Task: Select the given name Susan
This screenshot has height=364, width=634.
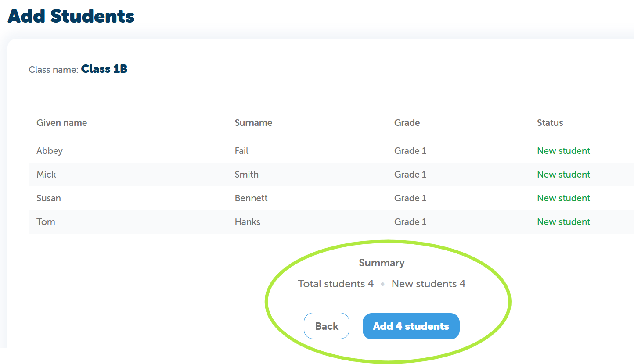Action: coord(48,198)
